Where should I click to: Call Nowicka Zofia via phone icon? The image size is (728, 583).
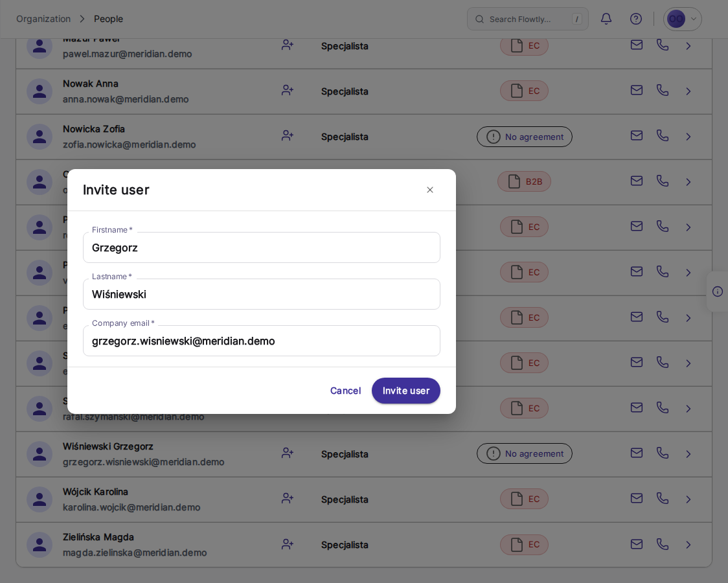[663, 135]
